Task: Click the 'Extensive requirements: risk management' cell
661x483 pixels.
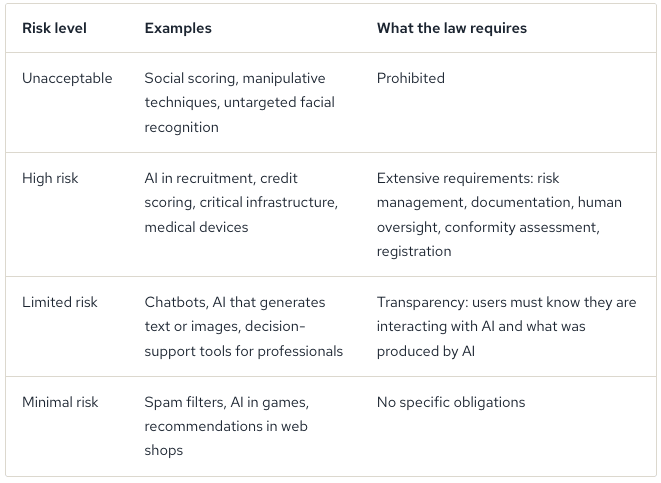Action: coord(499,215)
